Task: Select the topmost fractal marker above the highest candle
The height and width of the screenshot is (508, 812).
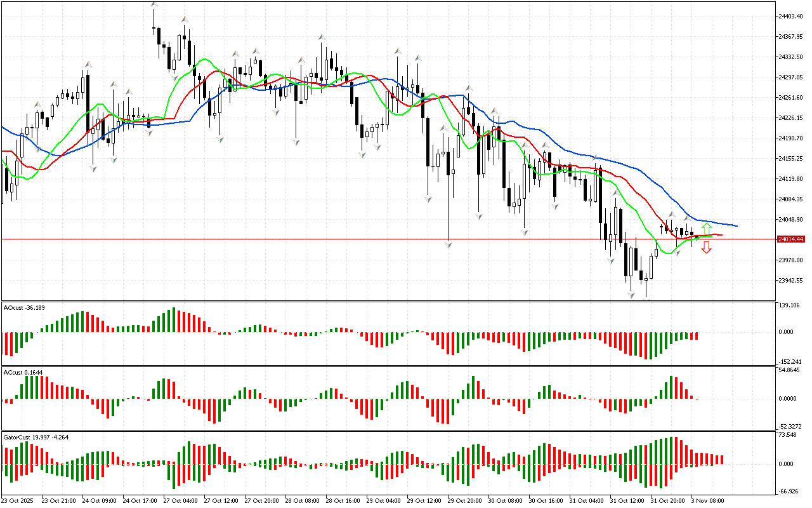Action: [x=154, y=5]
